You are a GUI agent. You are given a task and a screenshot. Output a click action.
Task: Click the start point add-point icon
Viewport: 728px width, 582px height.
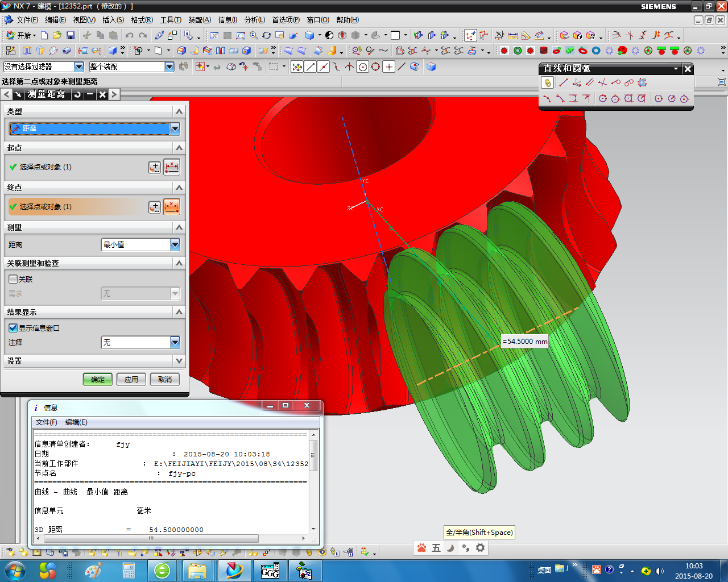tap(154, 167)
